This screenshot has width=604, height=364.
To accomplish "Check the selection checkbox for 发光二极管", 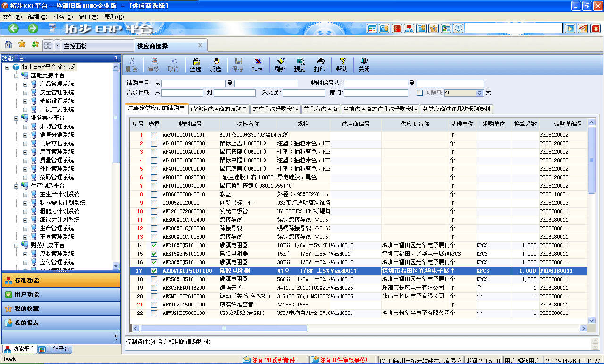I will pyautogui.click(x=154, y=212).
